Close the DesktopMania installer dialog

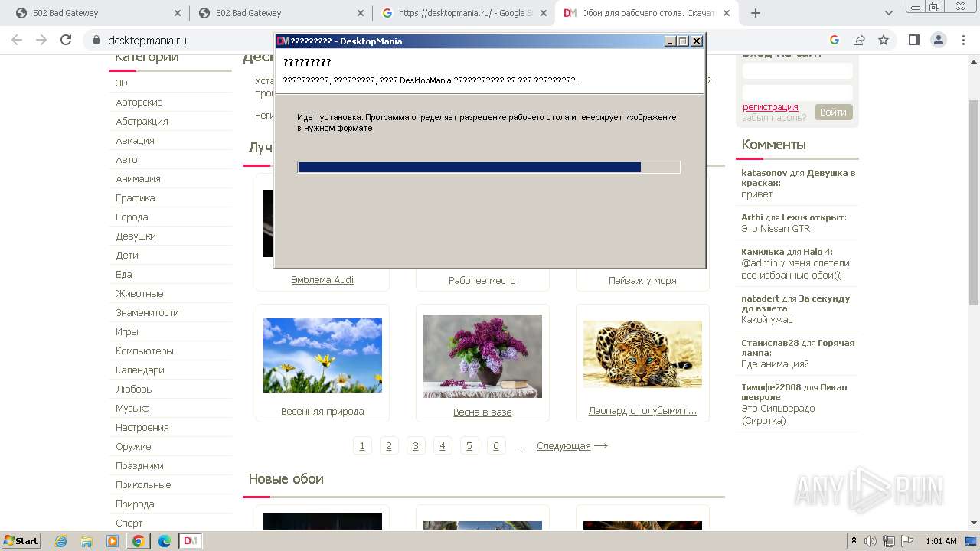pyautogui.click(x=697, y=41)
